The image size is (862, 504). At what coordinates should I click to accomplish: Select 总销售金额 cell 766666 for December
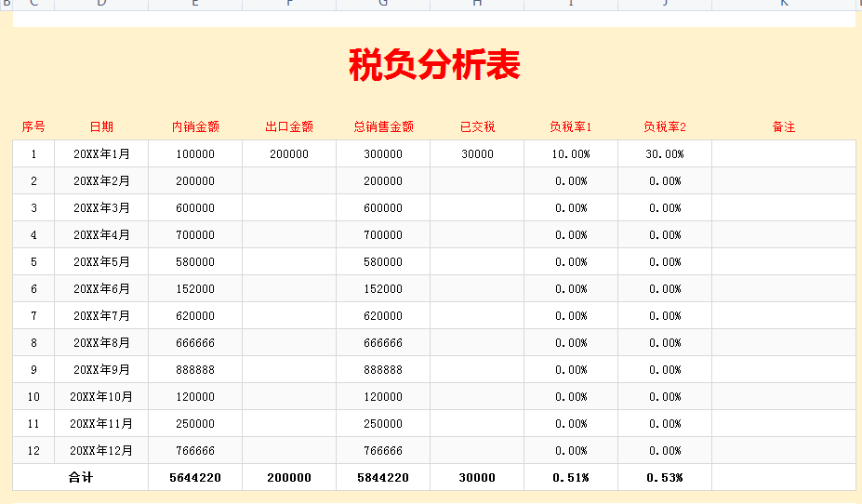click(383, 450)
